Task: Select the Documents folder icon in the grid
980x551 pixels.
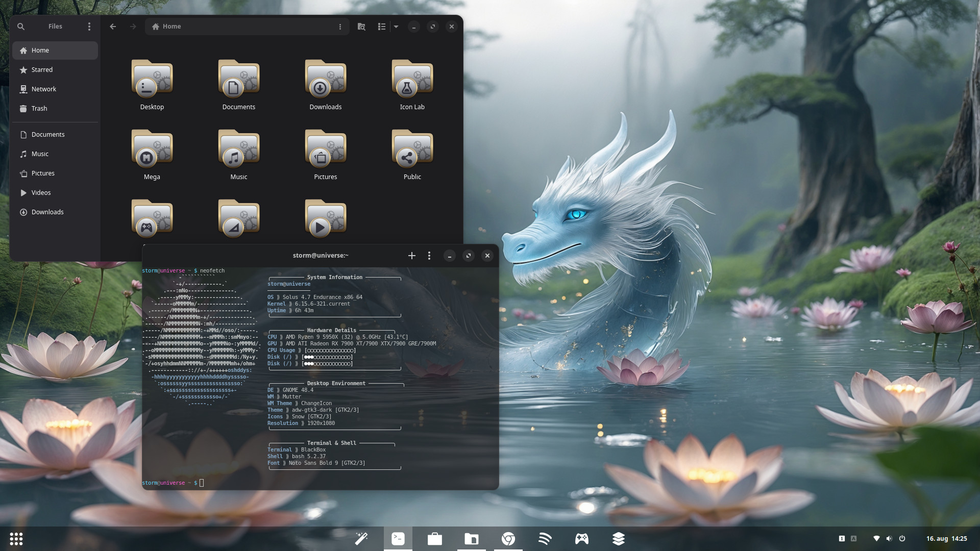Action: [x=239, y=79]
